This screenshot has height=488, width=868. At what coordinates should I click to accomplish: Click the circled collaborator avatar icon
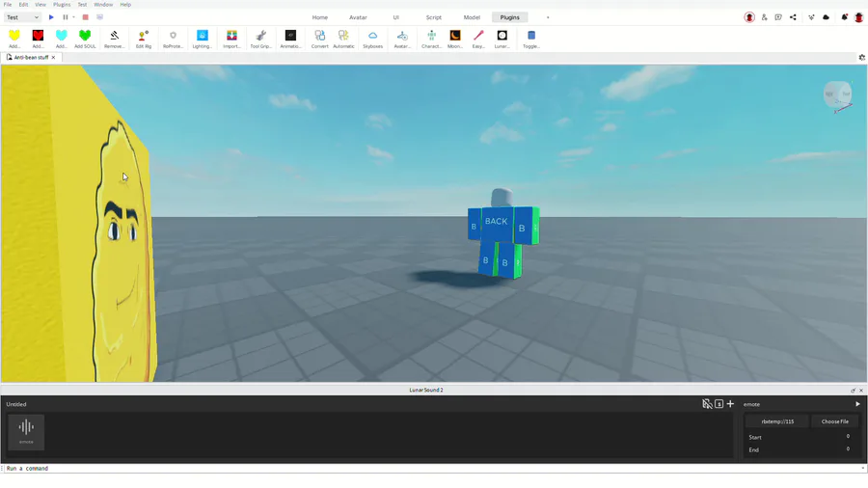[749, 17]
